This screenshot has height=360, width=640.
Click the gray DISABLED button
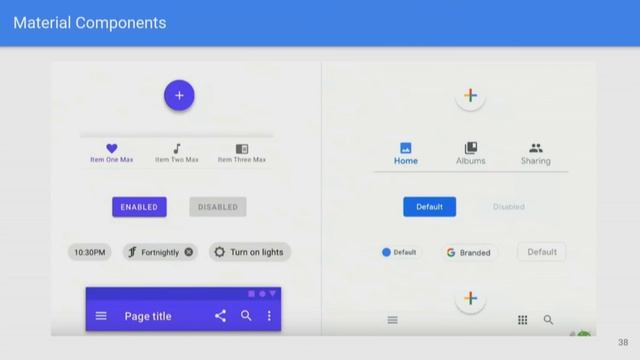click(218, 207)
